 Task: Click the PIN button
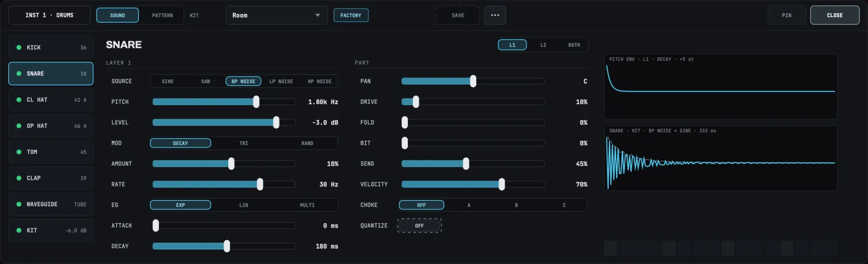coord(787,15)
